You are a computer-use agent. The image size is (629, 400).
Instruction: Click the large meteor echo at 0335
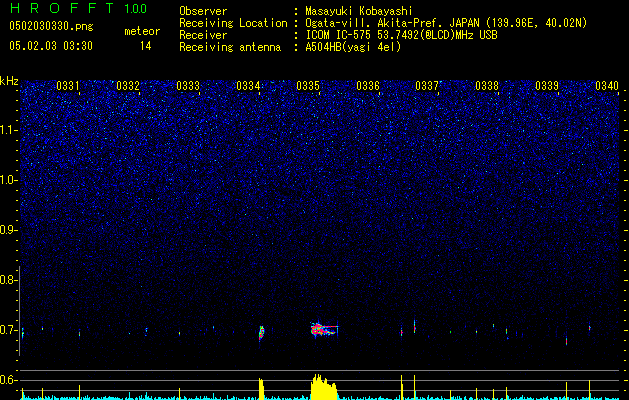(324, 329)
